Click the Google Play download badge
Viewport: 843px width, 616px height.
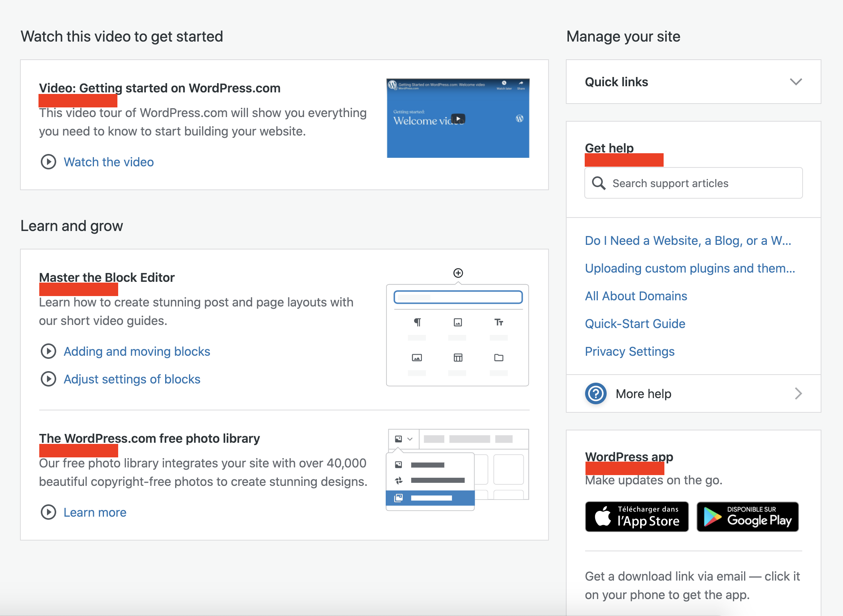pos(748,517)
